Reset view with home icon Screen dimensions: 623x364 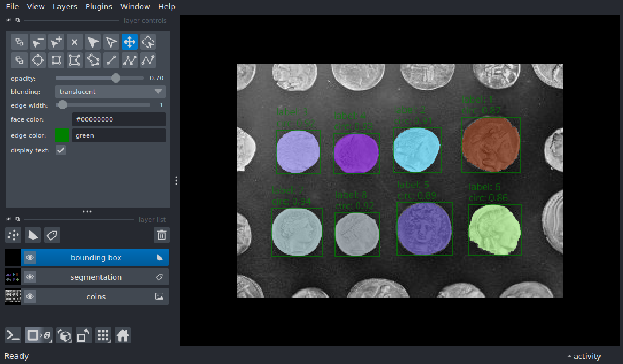(x=123, y=335)
